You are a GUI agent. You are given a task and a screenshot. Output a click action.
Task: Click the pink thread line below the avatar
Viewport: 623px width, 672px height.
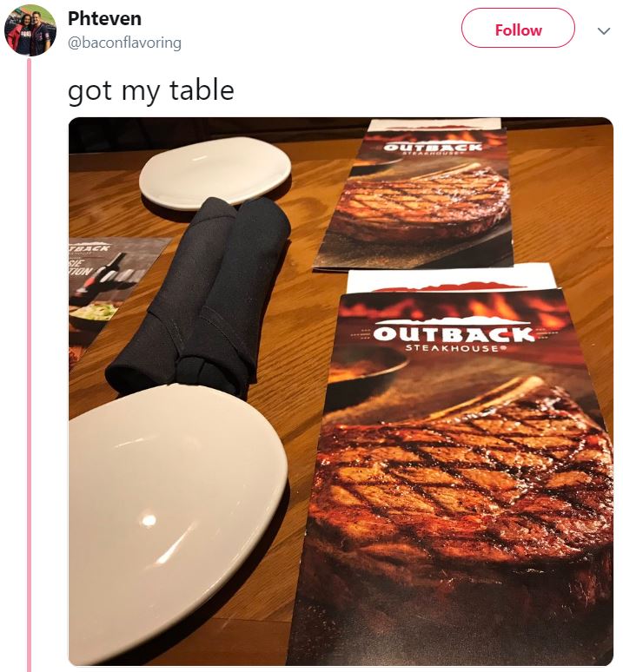(x=30, y=365)
